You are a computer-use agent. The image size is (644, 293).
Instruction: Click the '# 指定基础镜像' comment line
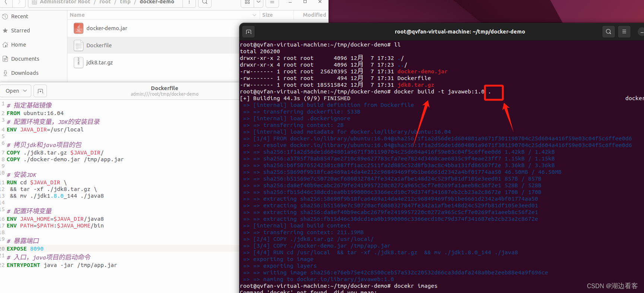click(x=29, y=105)
